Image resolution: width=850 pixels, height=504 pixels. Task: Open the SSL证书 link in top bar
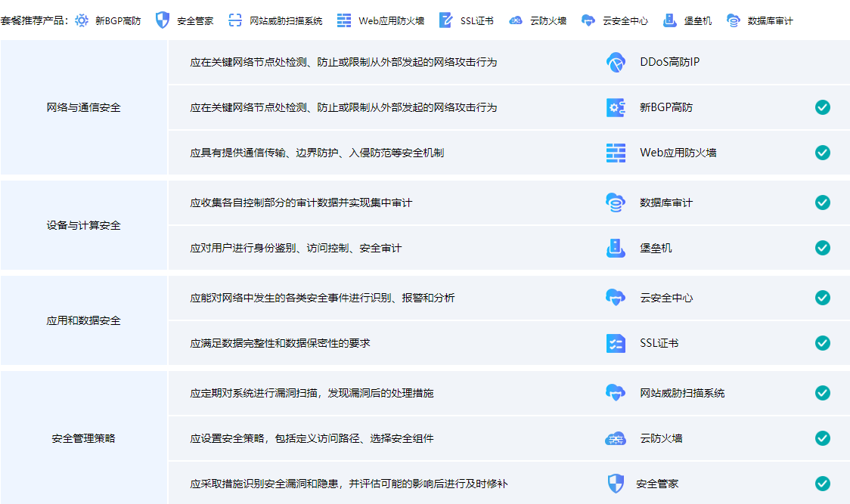click(x=476, y=20)
